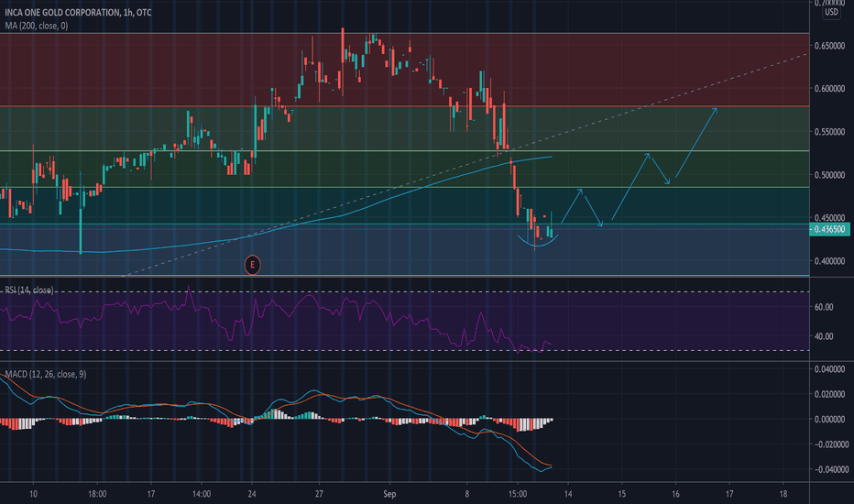
Task: Click the 0.450000 price axis label
Action: 829,218
